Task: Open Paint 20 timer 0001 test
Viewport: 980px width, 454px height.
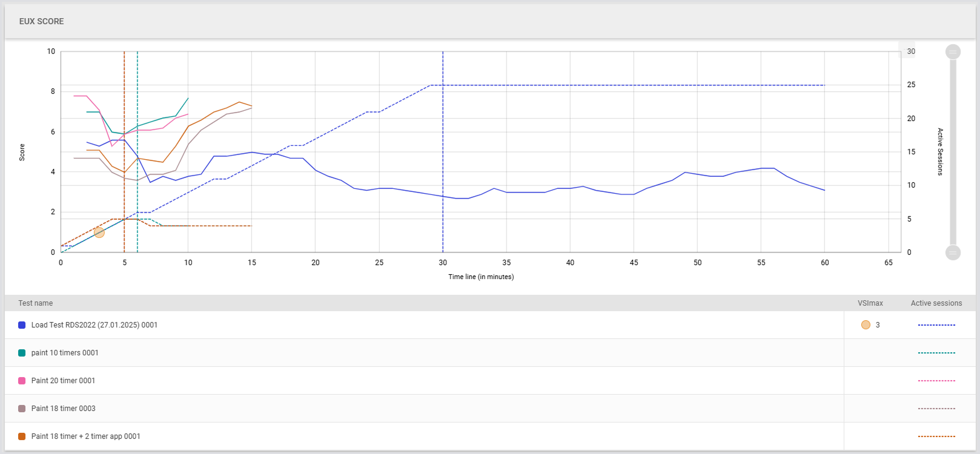Action: click(x=63, y=381)
